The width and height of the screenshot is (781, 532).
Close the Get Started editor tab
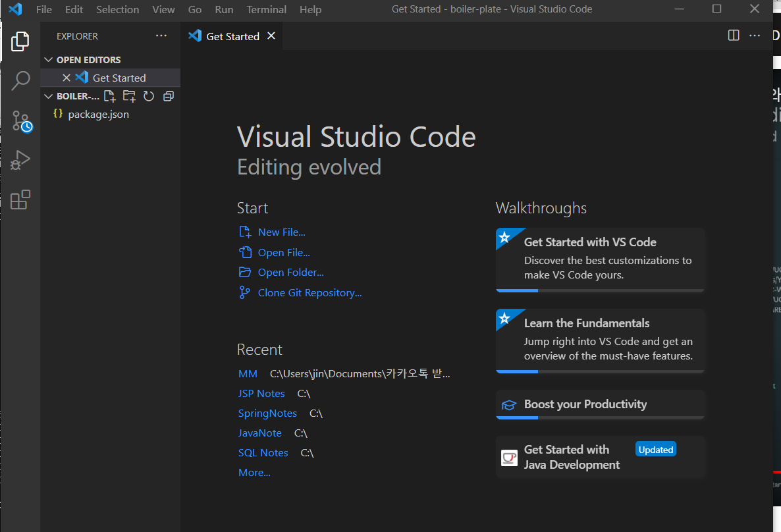coord(271,36)
